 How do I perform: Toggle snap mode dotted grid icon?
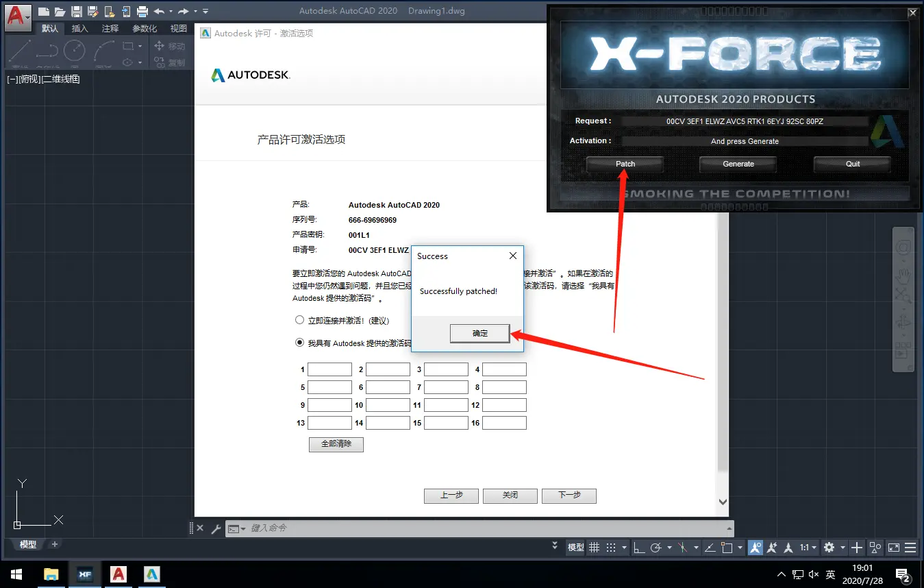coord(611,548)
